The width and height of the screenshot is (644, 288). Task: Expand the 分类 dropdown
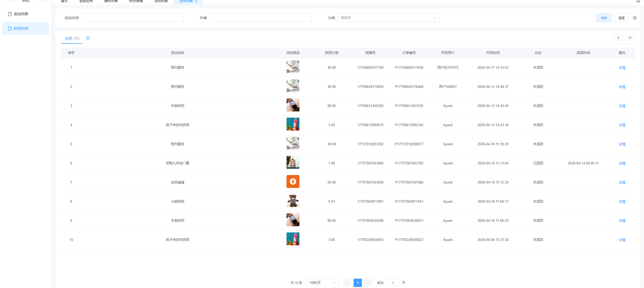(x=389, y=18)
